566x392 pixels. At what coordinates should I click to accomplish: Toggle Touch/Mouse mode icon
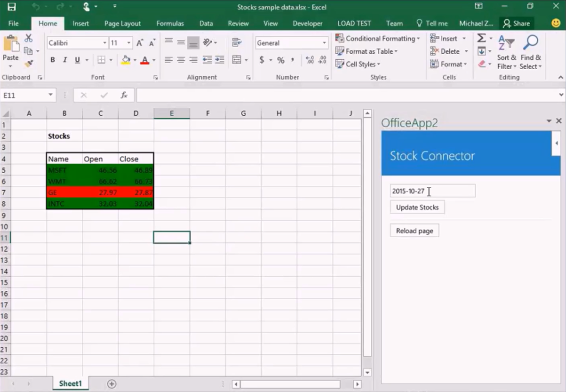click(86, 7)
